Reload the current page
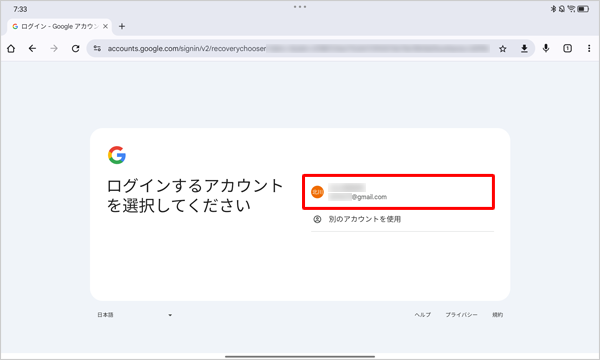Screen dimensions: 600x360 click(x=75, y=49)
